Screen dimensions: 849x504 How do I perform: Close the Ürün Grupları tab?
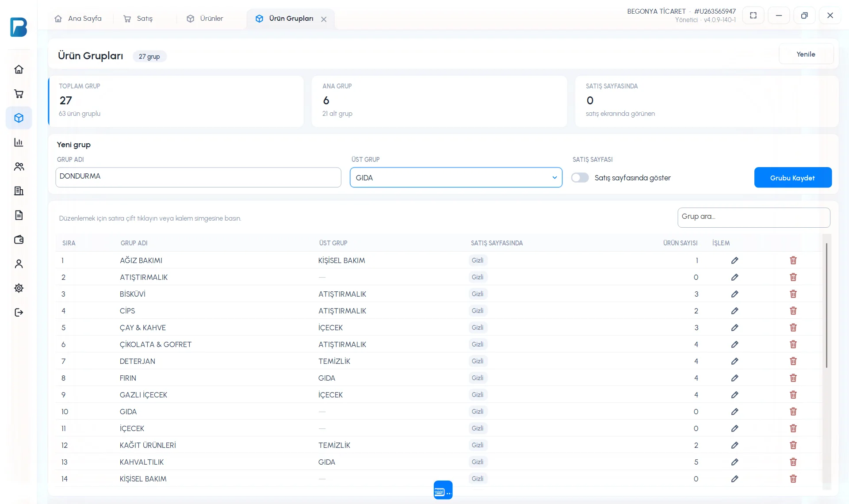coord(324,19)
